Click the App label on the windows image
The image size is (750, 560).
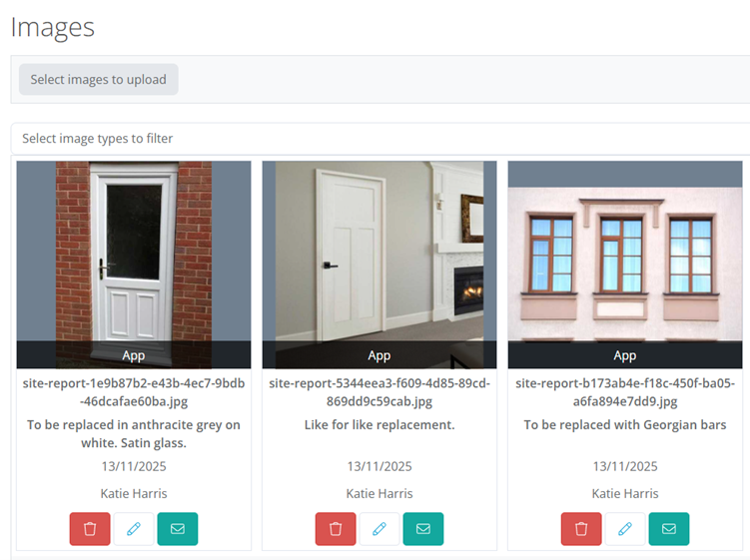[625, 355]
